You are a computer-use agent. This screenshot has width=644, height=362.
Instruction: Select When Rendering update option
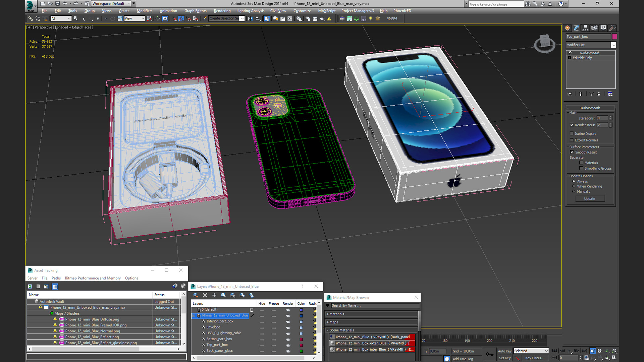(574, 186)
